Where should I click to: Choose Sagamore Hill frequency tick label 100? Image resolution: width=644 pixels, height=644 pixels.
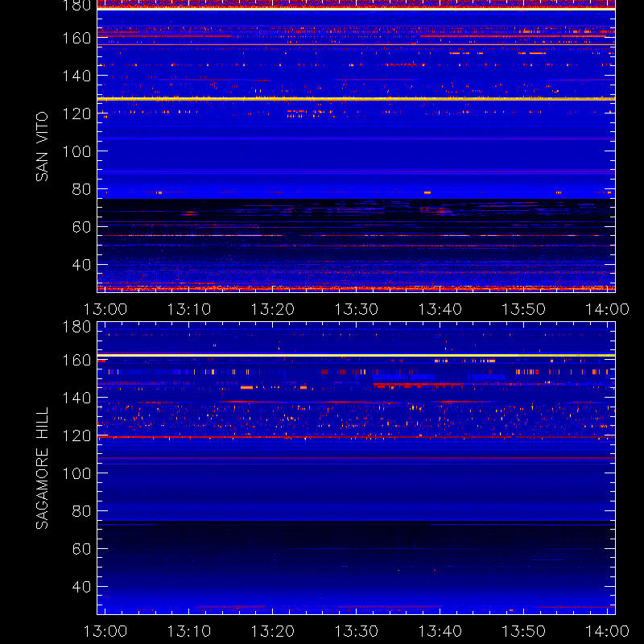coord(76,473)
